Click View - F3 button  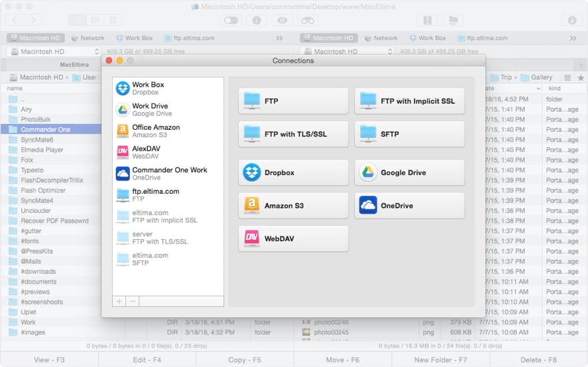click(49, 360)
